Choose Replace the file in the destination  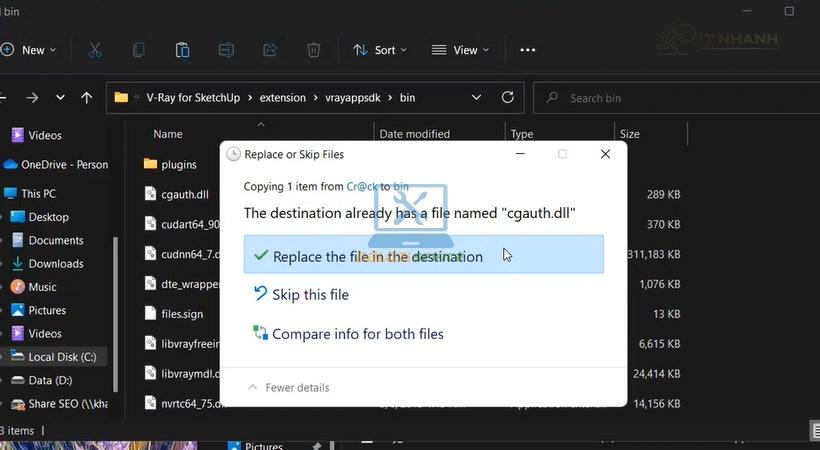pyautogui.click(x=424, y=254)
